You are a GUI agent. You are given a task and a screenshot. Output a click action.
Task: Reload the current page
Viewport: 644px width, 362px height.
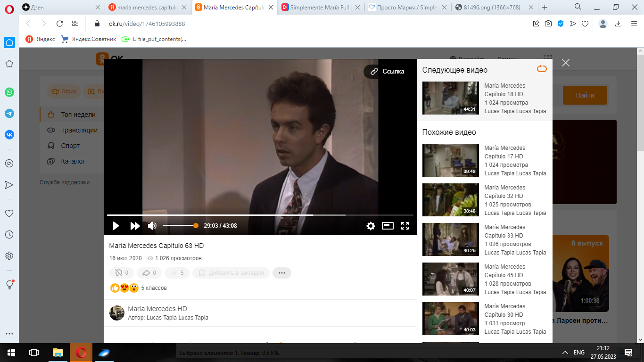coord(59,24)
